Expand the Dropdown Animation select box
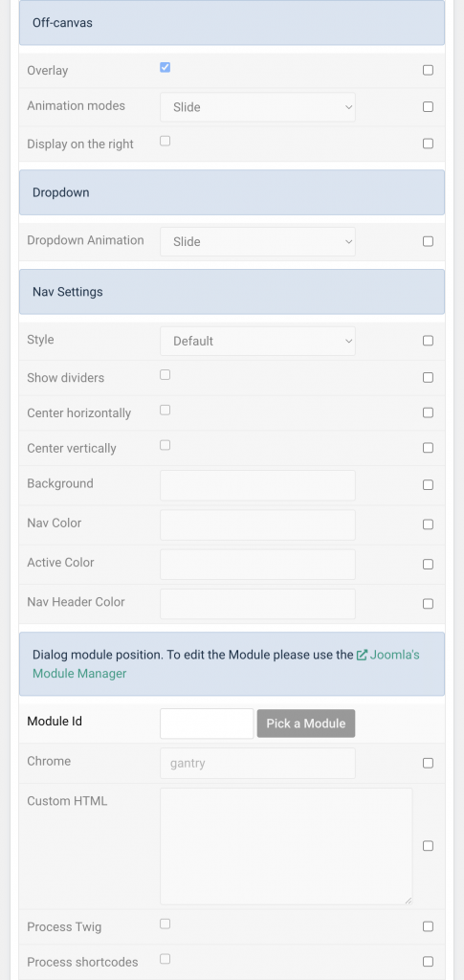This screenshot has width=464, height=980. (257, 241)
